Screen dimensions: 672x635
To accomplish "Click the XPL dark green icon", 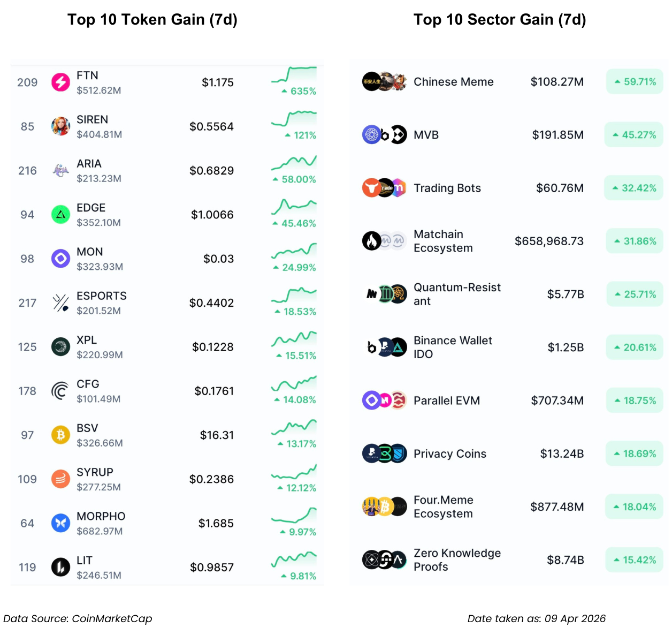I will (x=60, y=347).
